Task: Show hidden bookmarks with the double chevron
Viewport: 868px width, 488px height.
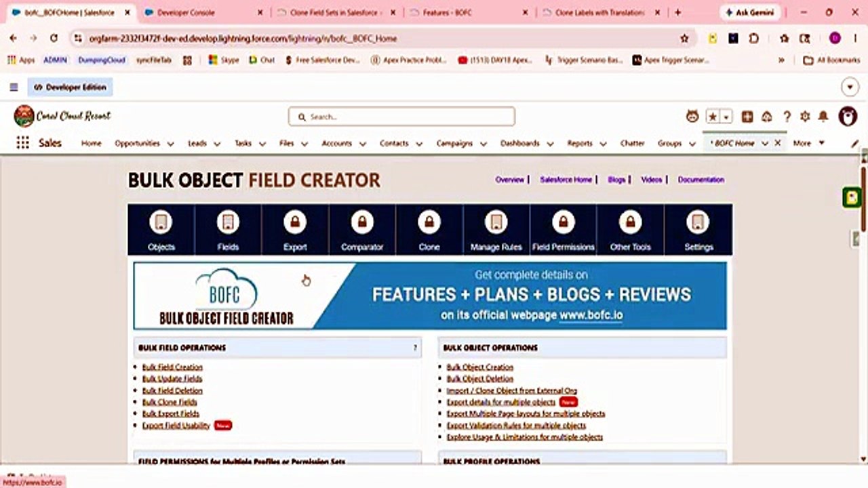Action: click(x=782, y=60)
